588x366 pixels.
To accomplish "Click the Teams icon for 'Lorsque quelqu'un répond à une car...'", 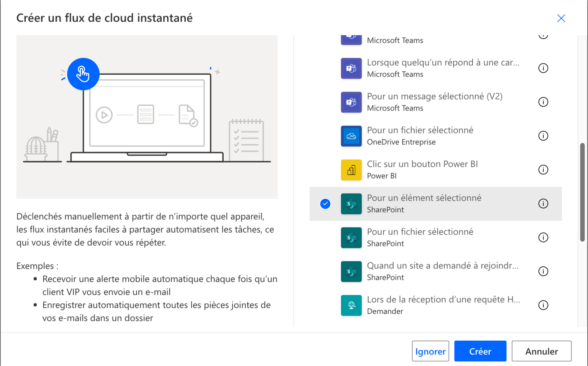I will [351, 68].
